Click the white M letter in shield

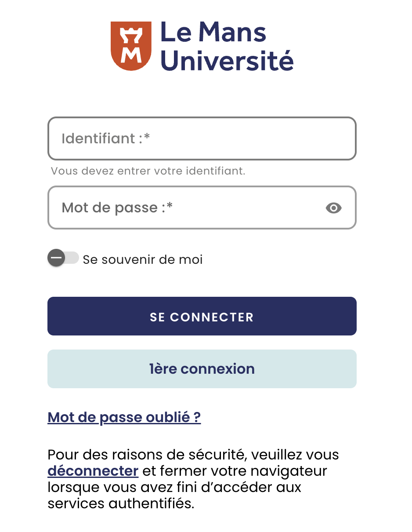click(131, 55)
